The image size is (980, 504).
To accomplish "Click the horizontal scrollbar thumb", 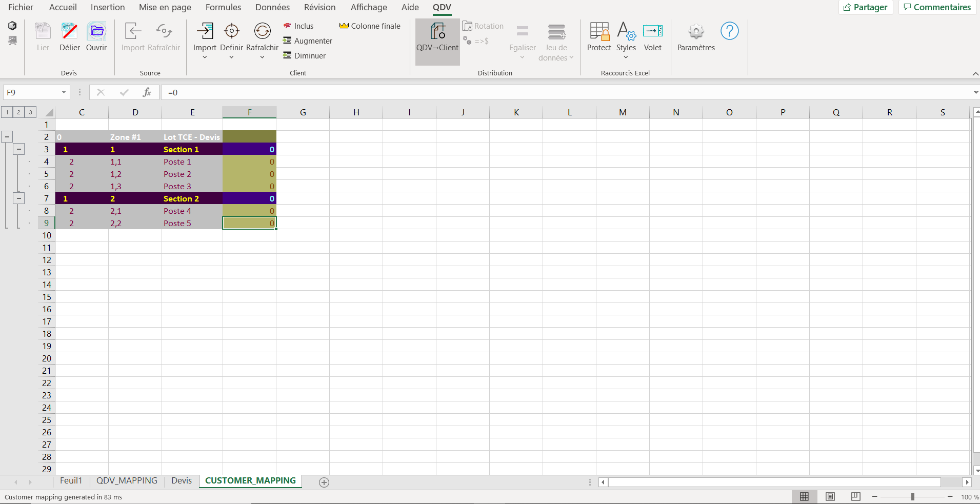I will coord(774,482).
